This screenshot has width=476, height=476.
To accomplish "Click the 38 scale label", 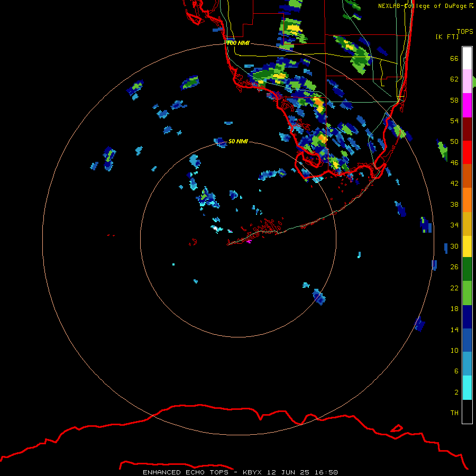I will click(x=454, y=204).
